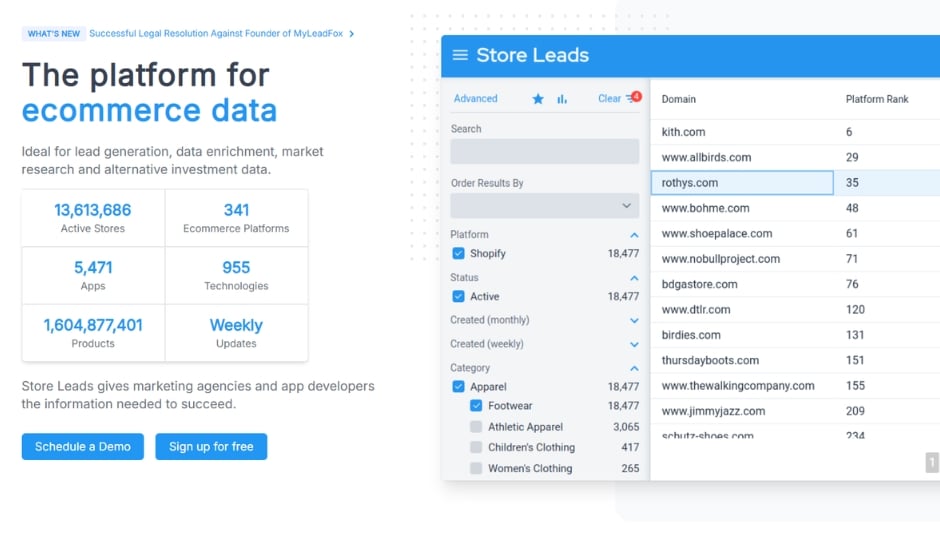Viewport: 940px width, 540px height.
Task: Expand the Created (weekly) filter
Action: 634,345
